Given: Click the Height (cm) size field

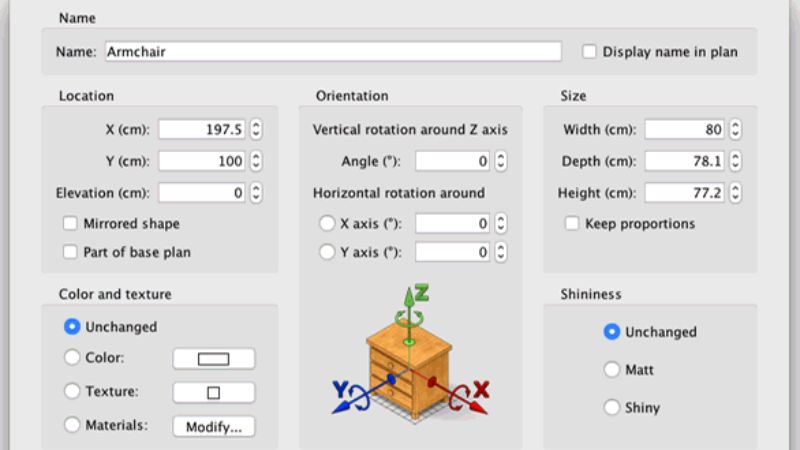Looking at the screenshot, I should pyautogui.click(x=684, y=193).
